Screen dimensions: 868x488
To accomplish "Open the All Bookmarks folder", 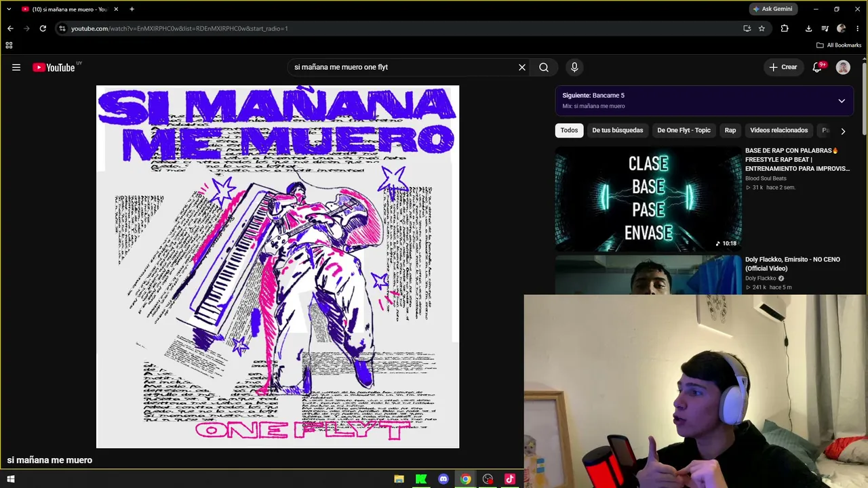I will click(x=839, y=45).
